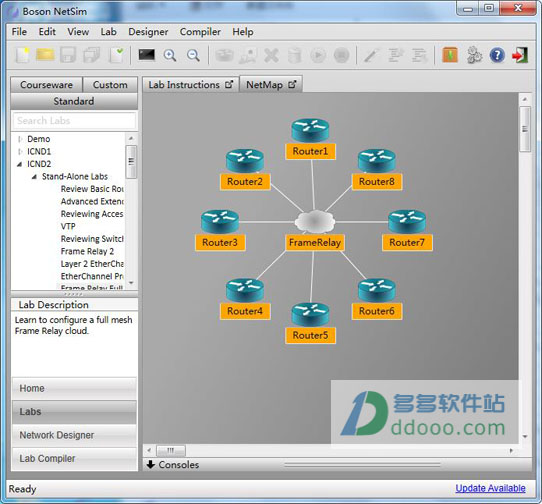
Task: Select the Router3 device icon
Action: pos(220,221)
